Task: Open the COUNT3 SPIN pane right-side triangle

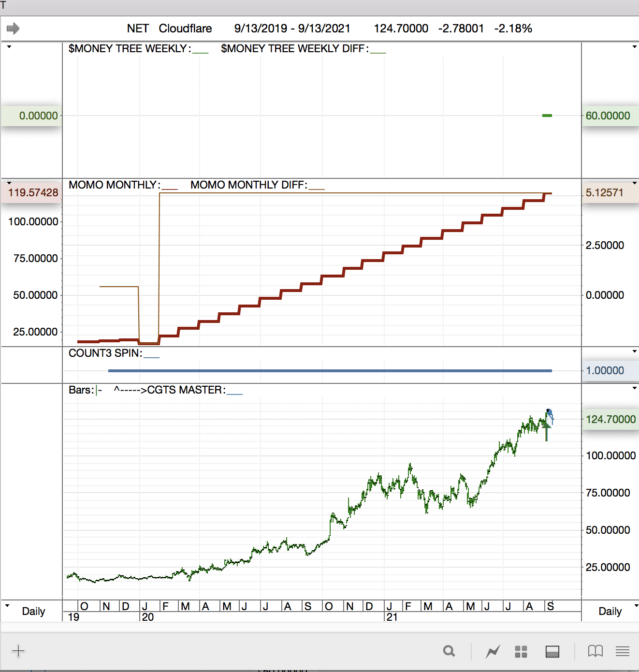Action: tap(635, 351)
